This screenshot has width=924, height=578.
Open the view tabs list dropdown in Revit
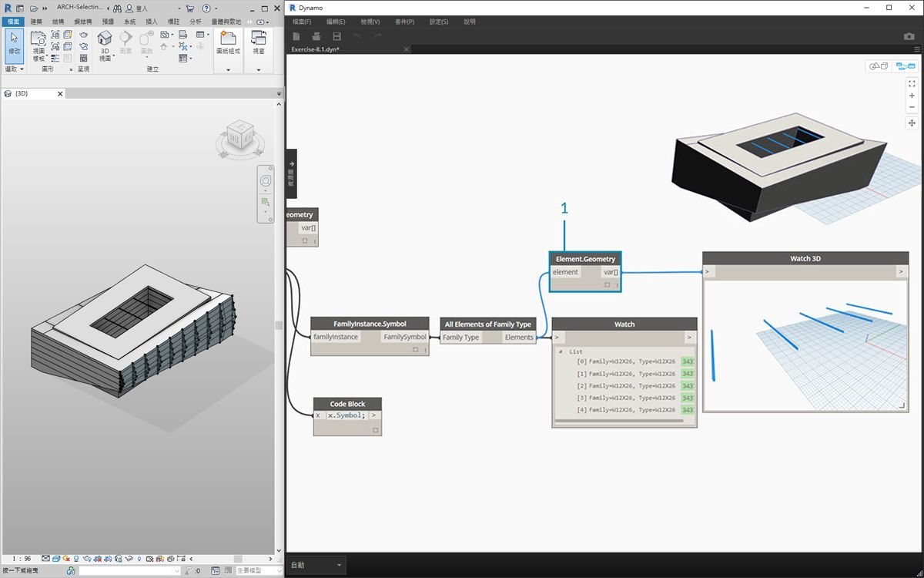coord(280,93)
